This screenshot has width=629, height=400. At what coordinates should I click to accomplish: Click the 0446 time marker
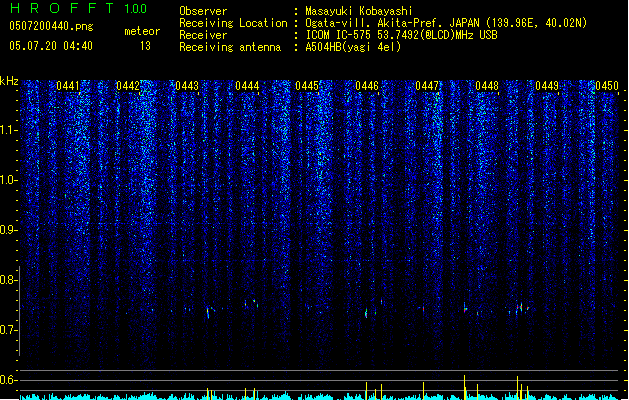point(367,86)
